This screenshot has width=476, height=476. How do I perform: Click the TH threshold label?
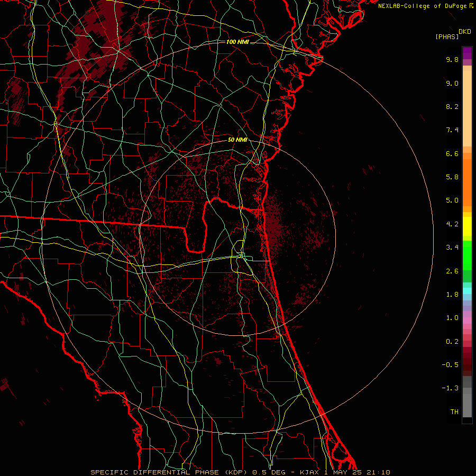[454, 412]
